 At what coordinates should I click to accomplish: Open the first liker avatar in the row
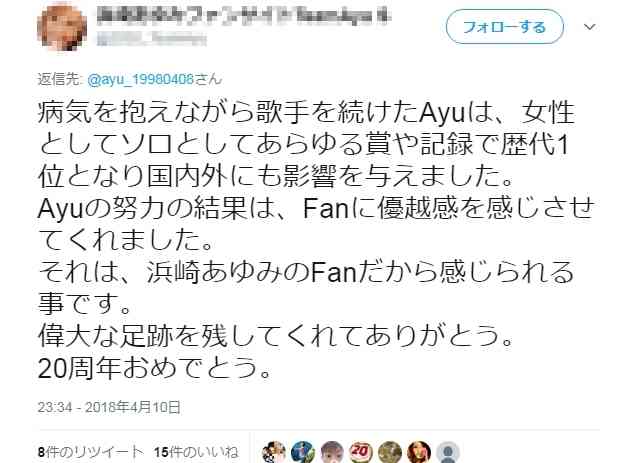click(274, 452)
